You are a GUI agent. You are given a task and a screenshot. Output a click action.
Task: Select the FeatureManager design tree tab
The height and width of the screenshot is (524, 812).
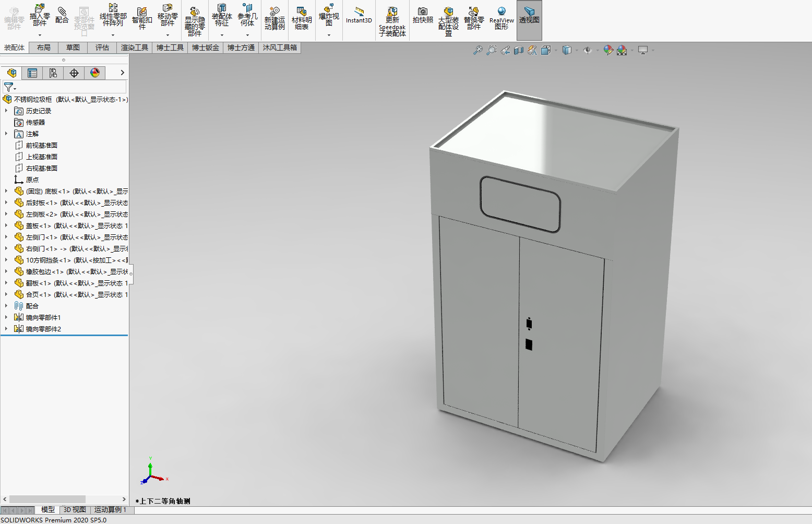pyautogui.click(x=11, y=73)
